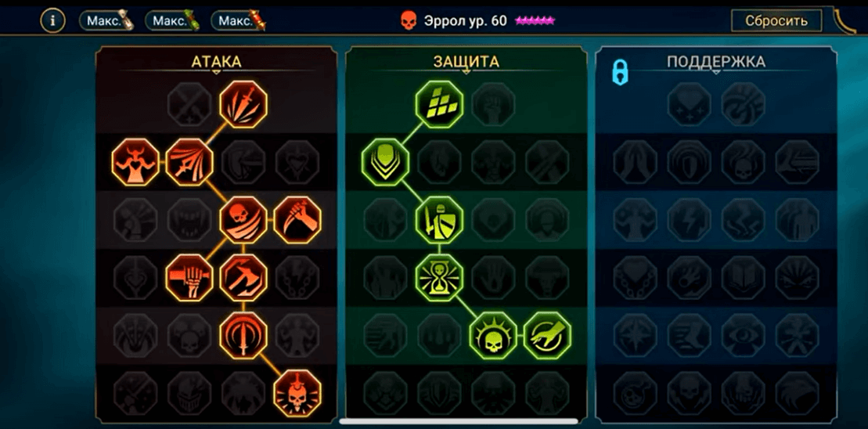Choose the fist gripping bar Attack mastery

point(189,277)
